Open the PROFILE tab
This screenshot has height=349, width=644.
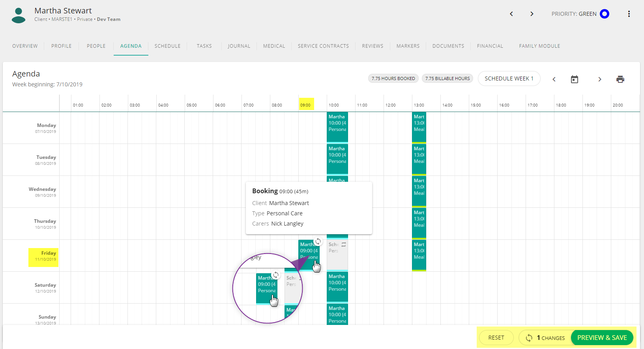62,46
